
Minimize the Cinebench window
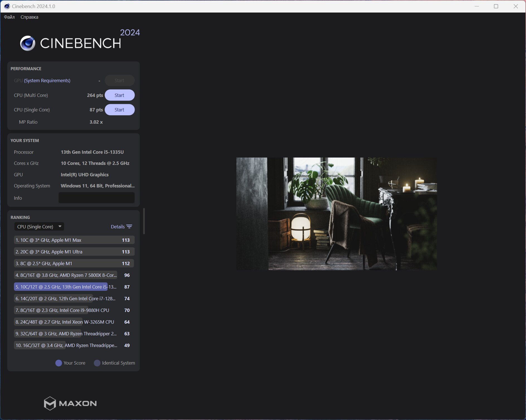pos(477,6)
